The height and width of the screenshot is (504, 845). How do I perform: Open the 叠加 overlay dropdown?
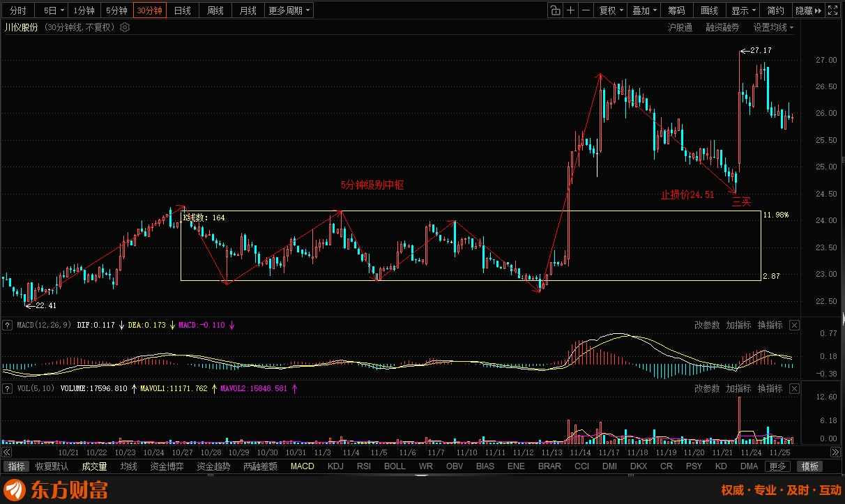click(644, 10)
